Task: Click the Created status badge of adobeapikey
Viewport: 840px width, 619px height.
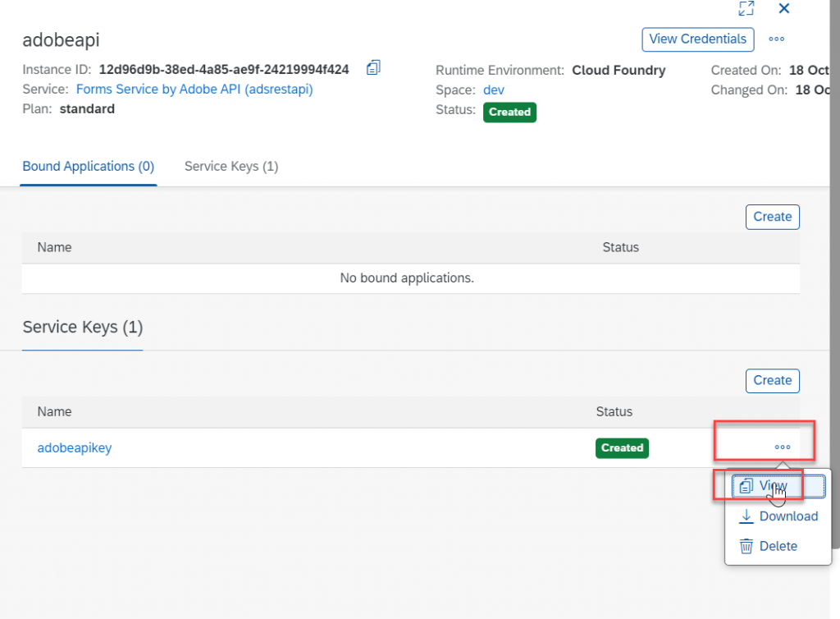Action: pos(622,448)
